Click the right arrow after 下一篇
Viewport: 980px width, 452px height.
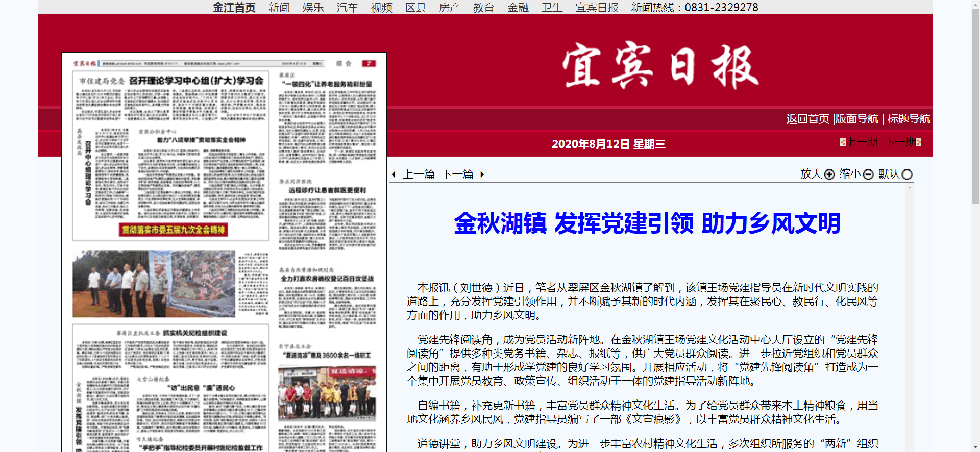tap(482, 174)
